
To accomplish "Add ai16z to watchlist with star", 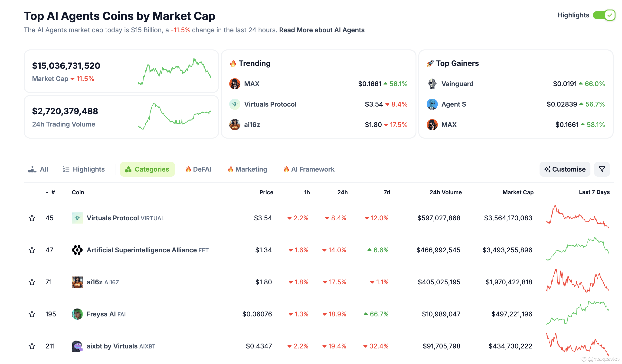I will 32,282.
